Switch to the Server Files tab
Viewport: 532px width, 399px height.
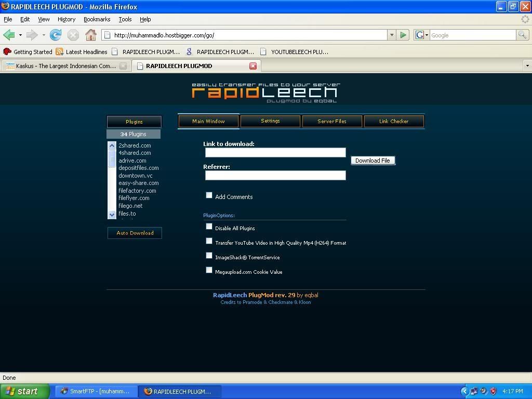(332, 121)
